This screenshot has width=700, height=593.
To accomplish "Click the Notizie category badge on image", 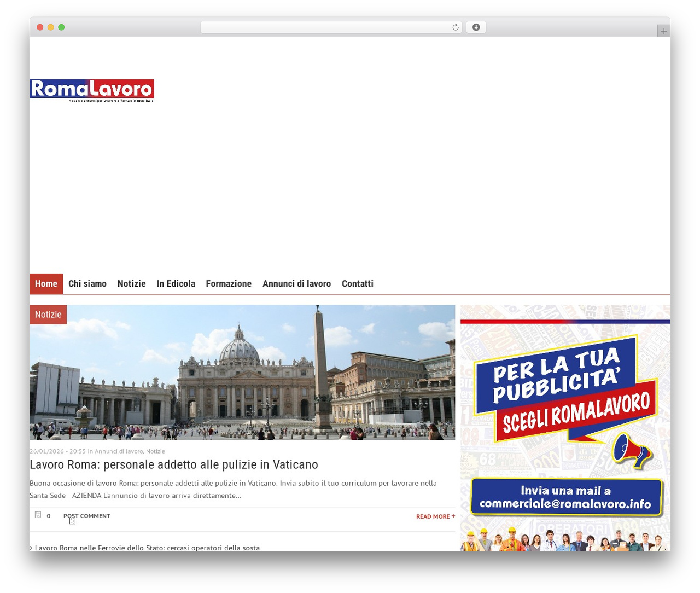I will click(48, 315).
